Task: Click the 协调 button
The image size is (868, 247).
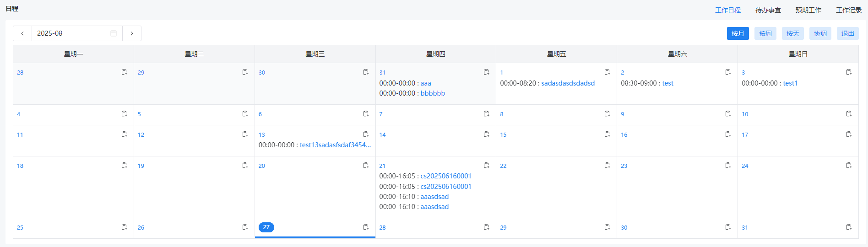Action: click(820, 33)
